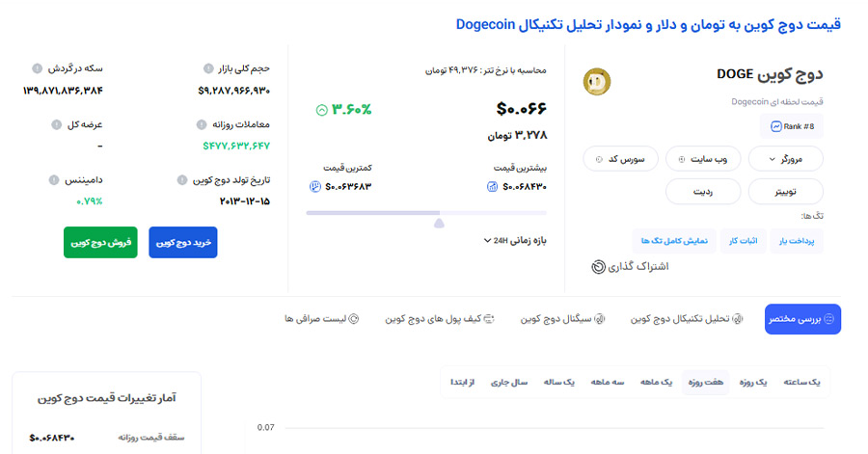
Task: Click the icon on بررسی مختصر tab
Action: pyautogui.click(x=828, y=319)
